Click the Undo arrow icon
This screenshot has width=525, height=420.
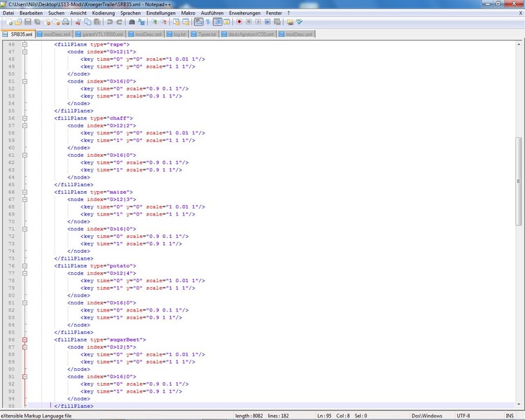coord(109,22)
